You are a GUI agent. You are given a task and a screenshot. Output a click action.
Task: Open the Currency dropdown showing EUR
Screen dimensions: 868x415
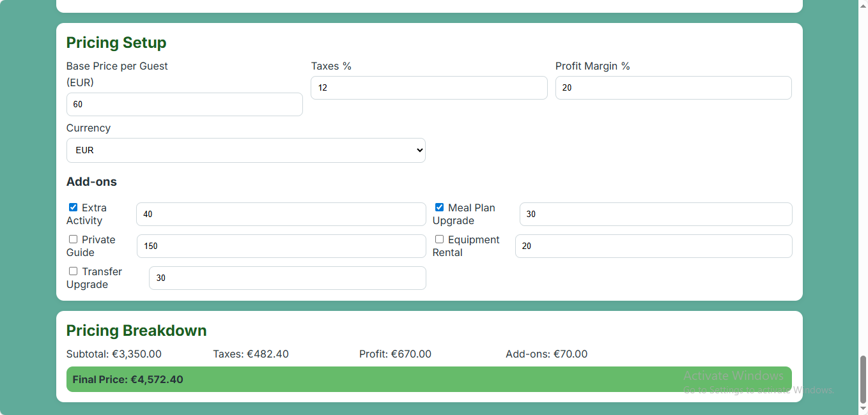point(245,151)
